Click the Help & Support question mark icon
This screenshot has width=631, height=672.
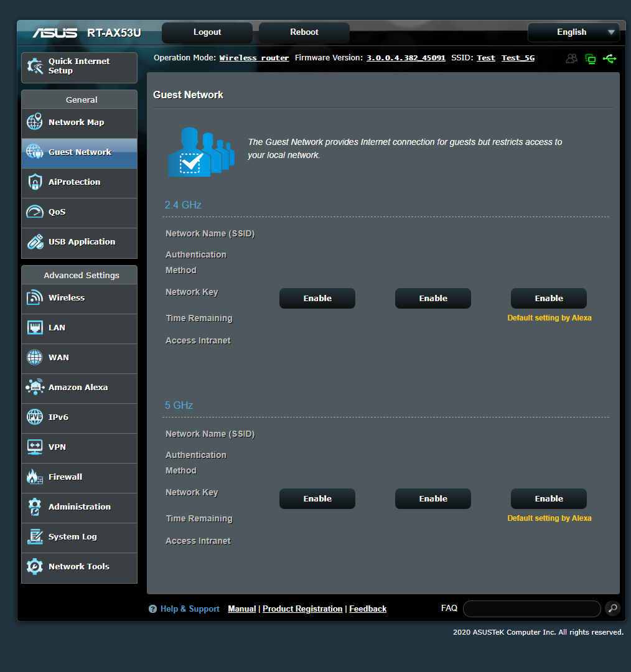[x=152, y=609]
